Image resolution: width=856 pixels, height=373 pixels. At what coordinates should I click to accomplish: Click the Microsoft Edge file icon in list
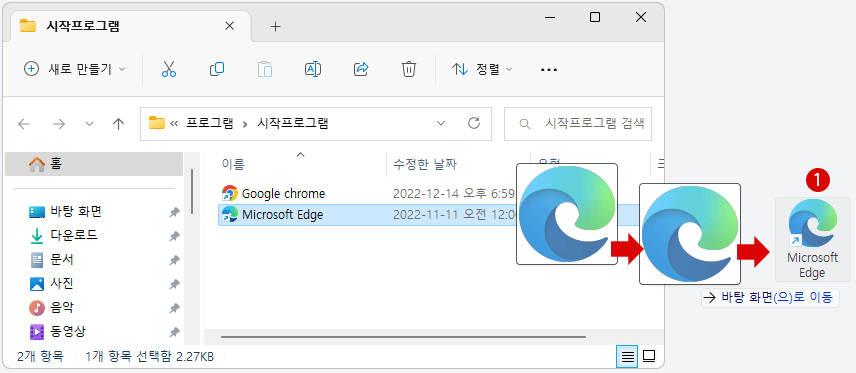point(230,215)
